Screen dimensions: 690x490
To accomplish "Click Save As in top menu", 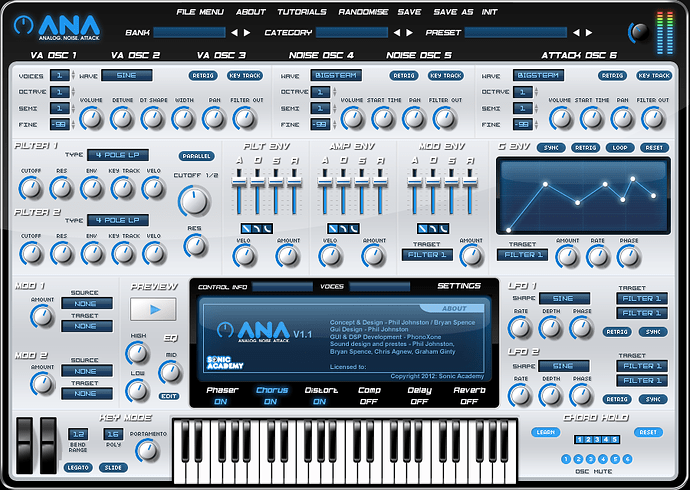I will (453, 12).
